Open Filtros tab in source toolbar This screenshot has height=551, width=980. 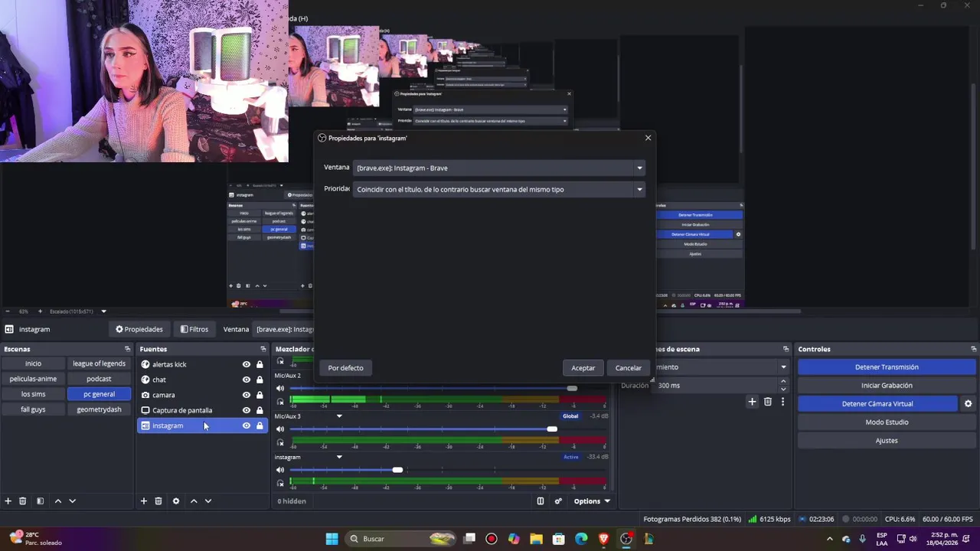pyautogui.click(x=194, y=329)
